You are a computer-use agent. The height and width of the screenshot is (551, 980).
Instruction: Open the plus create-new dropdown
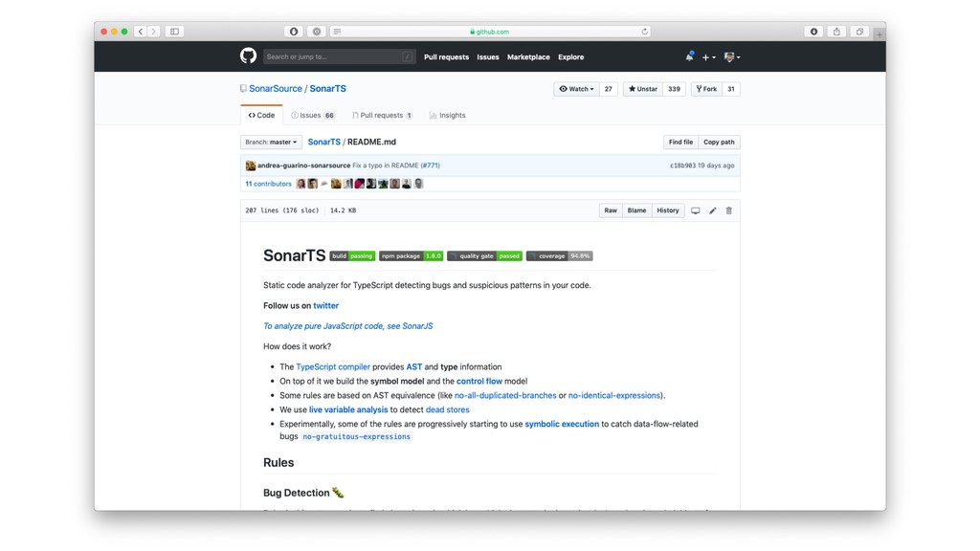(x=709, y=57)
